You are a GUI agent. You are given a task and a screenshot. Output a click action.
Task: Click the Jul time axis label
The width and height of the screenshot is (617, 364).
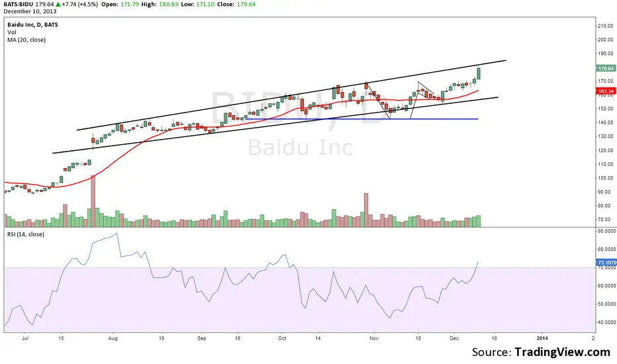coord(26,338)
